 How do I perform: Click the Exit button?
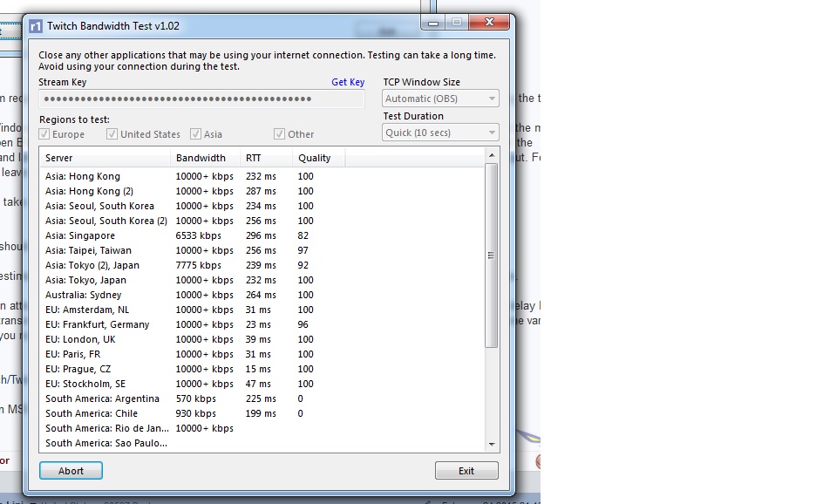tap(466, 470)
